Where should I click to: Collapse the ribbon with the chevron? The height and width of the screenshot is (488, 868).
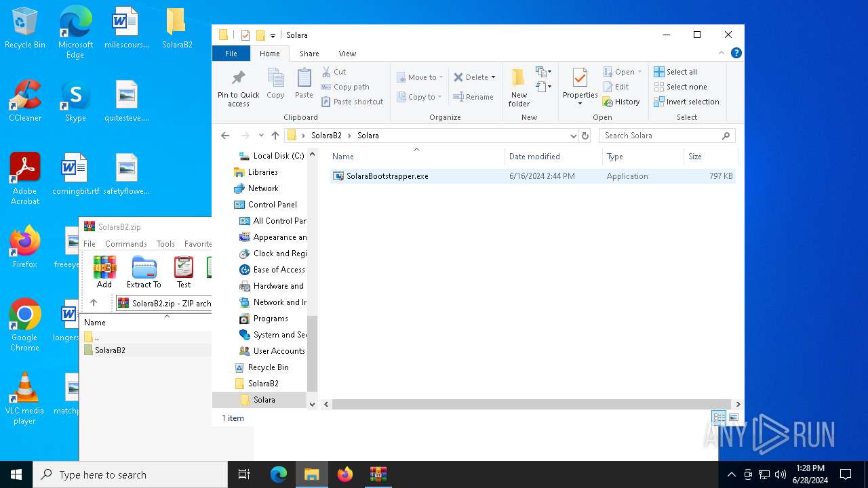(722, 53)
